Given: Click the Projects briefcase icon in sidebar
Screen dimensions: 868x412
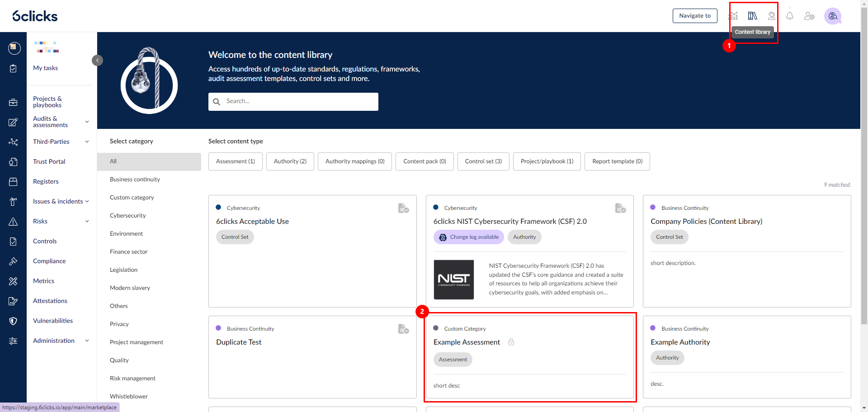Looking at the screenshot, I should (x=13, y=102).
